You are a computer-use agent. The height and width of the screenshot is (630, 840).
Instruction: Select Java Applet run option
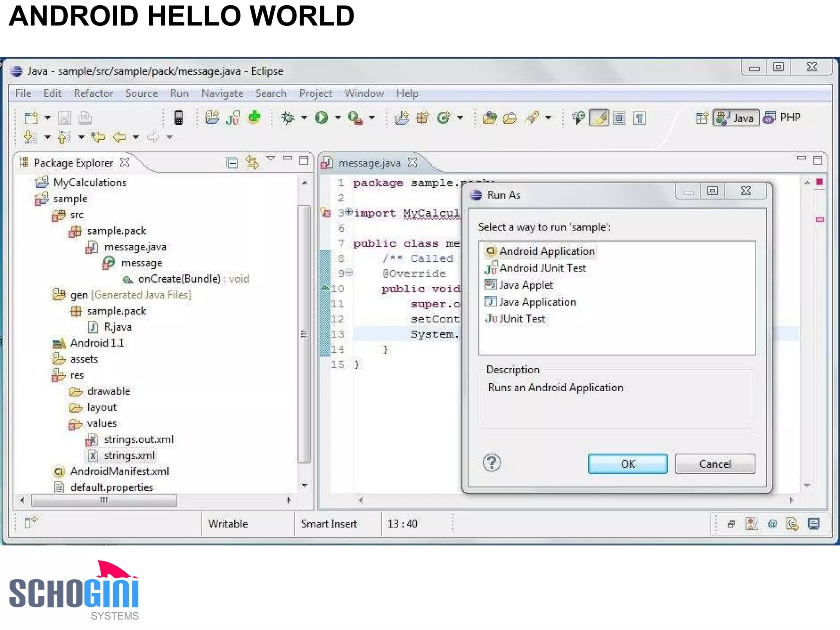(519, 285)
